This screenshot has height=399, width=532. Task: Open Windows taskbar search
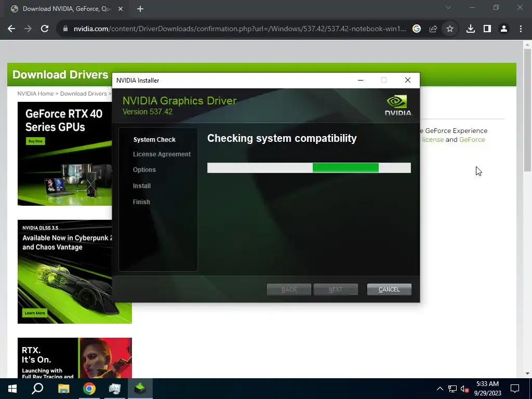37,389
